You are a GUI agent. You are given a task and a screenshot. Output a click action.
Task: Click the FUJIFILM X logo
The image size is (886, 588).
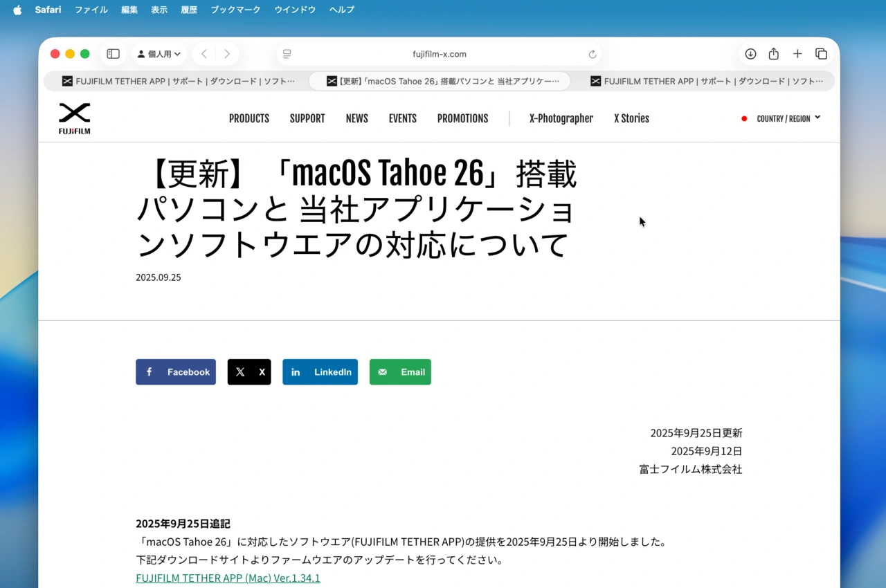point(74,118)
